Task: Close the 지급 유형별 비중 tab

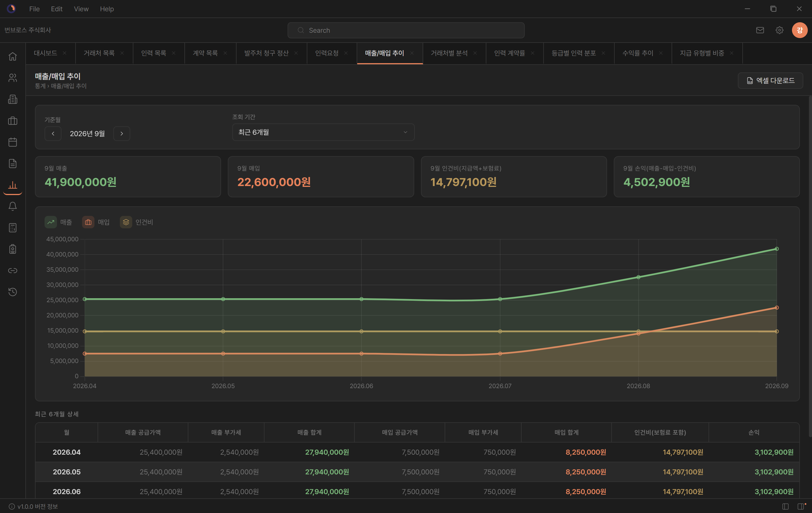Action: coord(731,53)
